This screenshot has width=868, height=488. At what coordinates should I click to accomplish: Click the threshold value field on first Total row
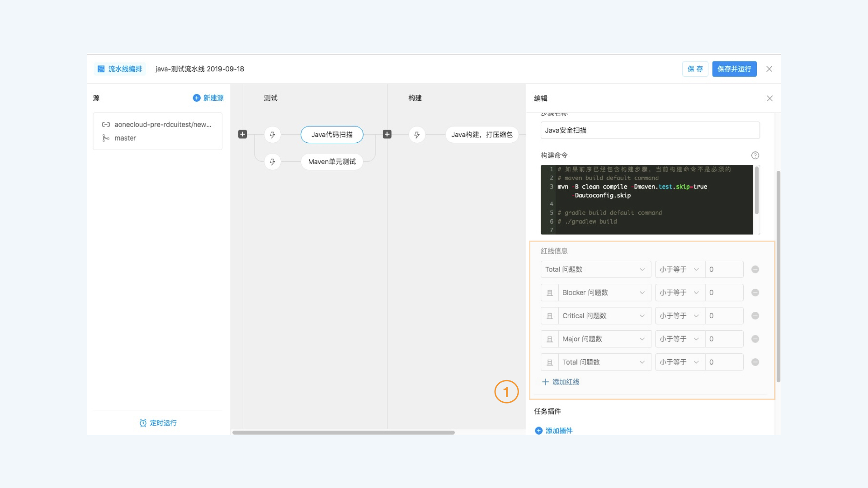724,269
